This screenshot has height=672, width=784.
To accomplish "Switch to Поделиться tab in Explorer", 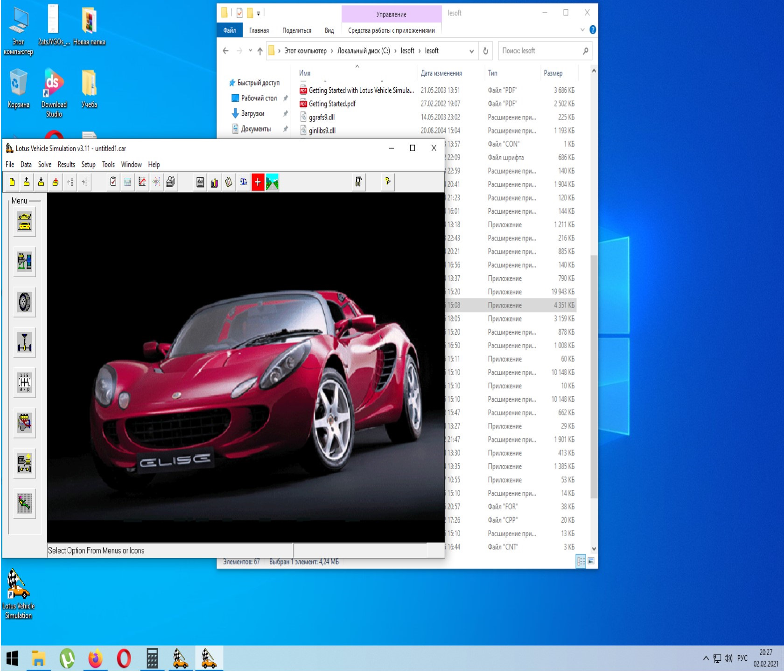I will (297, 30).
